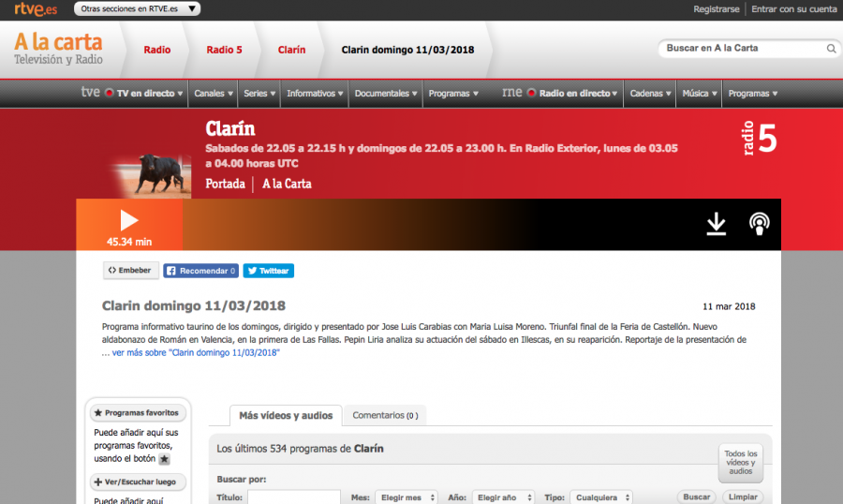Open the 'Elegir mes' month dropdown
The image size is (843, 504).
407,497
